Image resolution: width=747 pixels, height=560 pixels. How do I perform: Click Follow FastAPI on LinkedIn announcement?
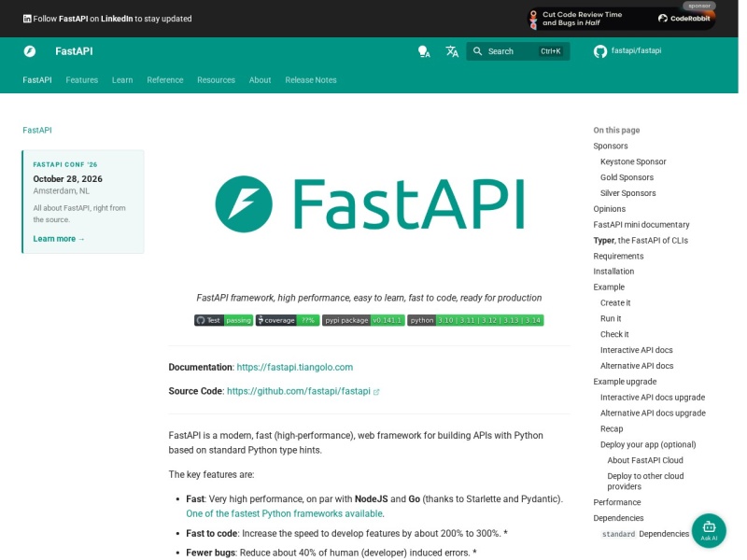(x=107, y=19)
